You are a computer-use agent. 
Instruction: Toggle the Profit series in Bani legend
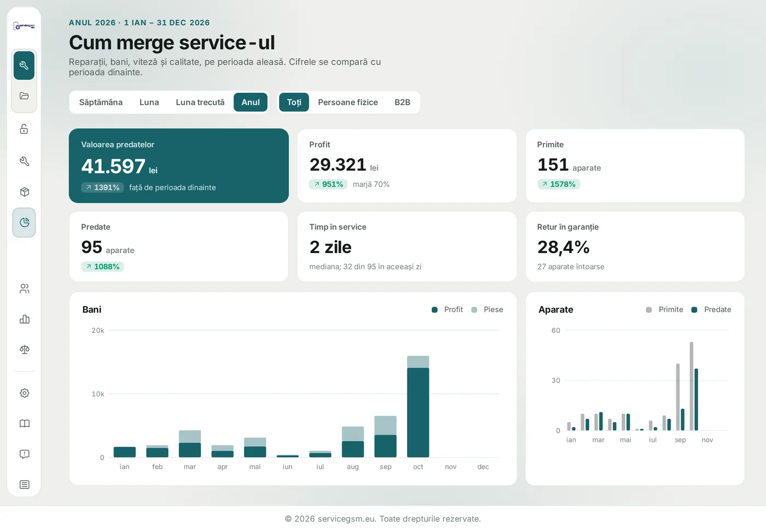448,309
